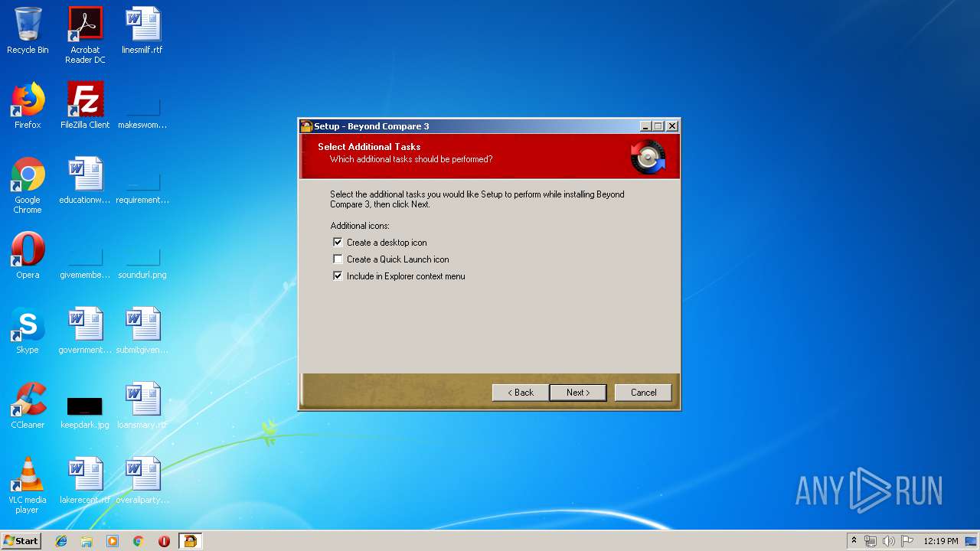The height and width of the screenshot is (551, 980).
Task: Click Next to continue setup
Action: (578, 393)
